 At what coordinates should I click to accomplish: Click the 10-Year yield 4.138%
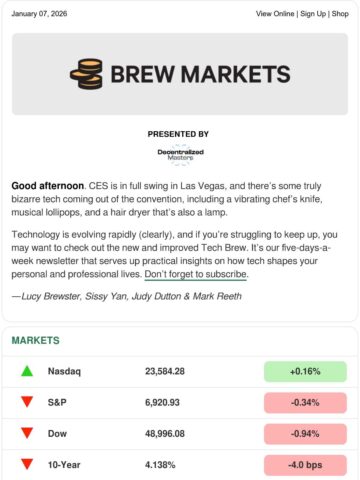pyautogui.click(x=160, y=465)
